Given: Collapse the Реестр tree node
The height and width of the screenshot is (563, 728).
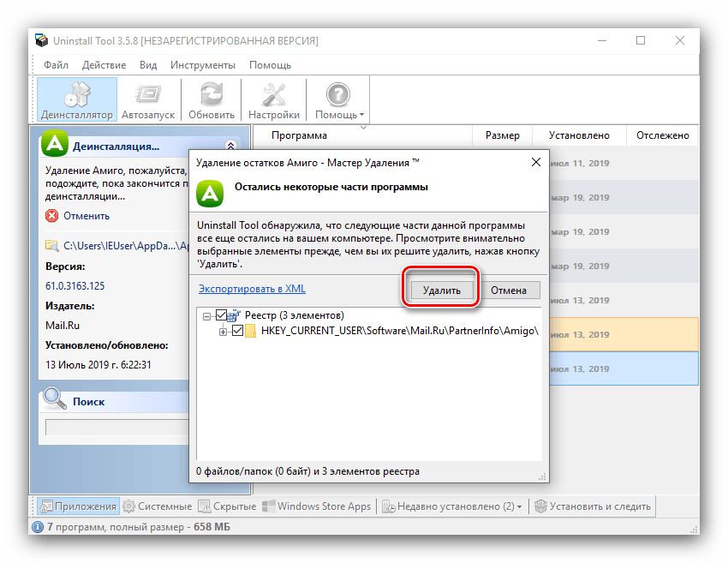Looking at the screenshot, I should pyautogui.click(x=206, y=317).
